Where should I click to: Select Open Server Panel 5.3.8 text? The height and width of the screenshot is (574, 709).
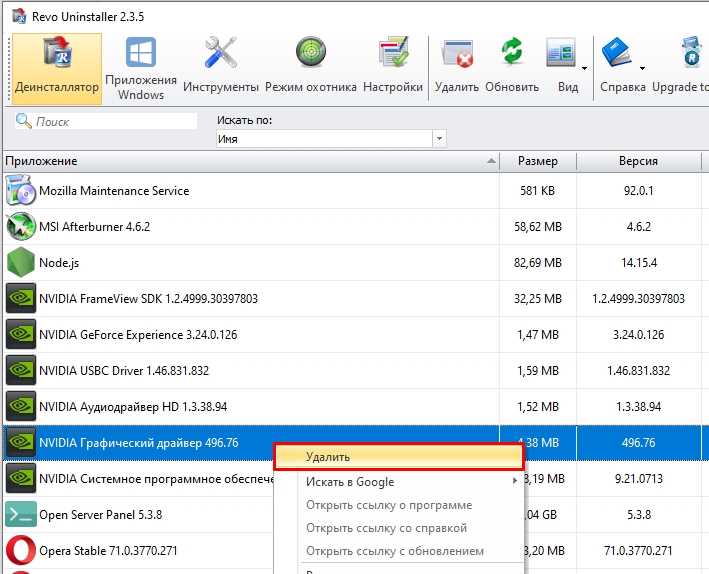pyautogui.click(x=100, y=515)
